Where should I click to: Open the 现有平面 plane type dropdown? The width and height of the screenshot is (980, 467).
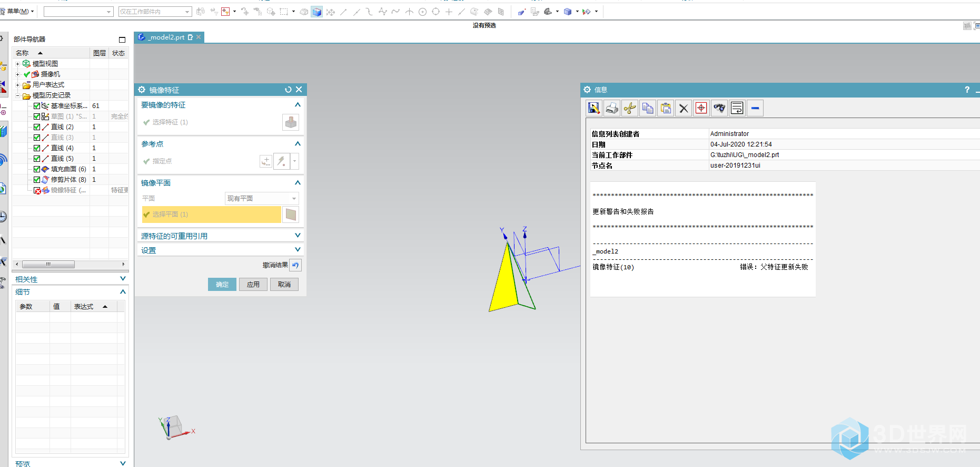tap(262, 199)
